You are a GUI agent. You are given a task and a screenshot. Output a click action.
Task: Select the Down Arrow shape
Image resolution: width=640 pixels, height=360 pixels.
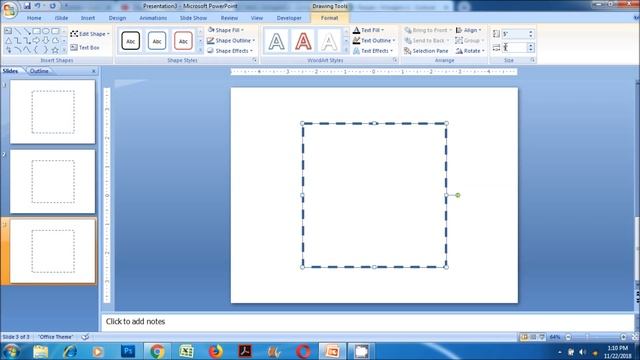pyautogui.click(x=46, y=40)
